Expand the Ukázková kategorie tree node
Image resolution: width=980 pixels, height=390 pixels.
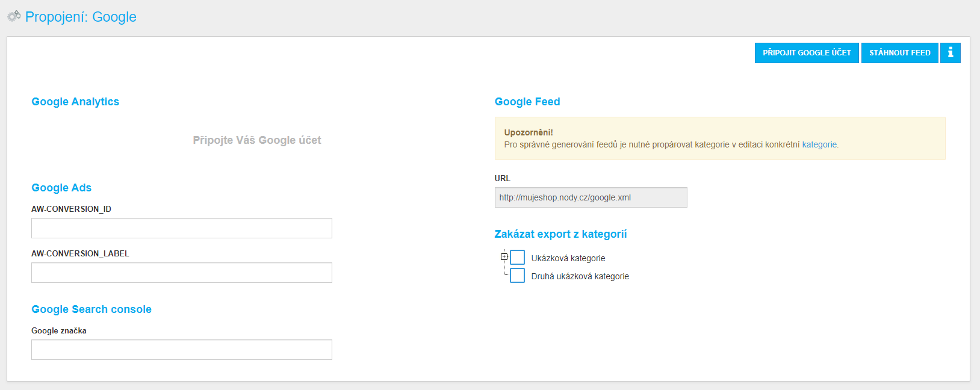(x=504, y=256)
